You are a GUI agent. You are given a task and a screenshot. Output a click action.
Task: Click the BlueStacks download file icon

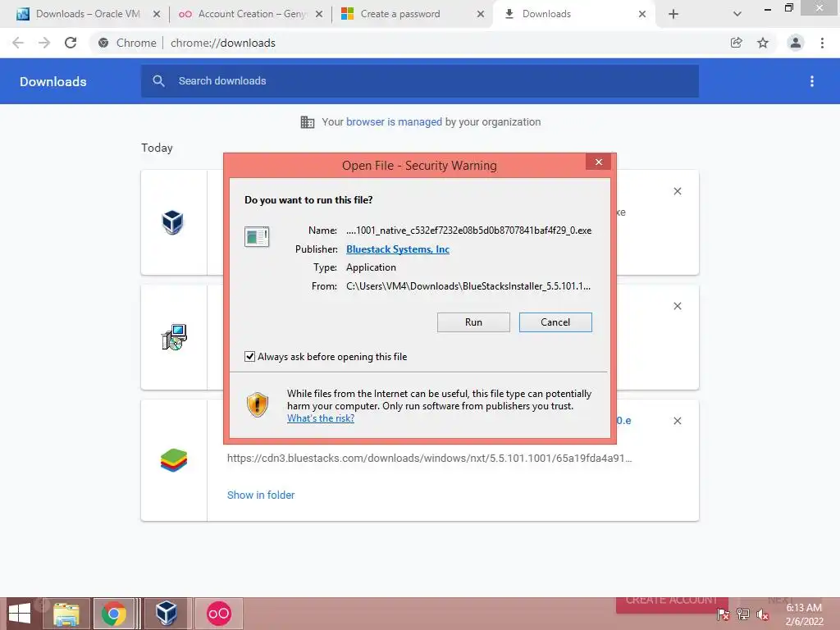(174, 460)
